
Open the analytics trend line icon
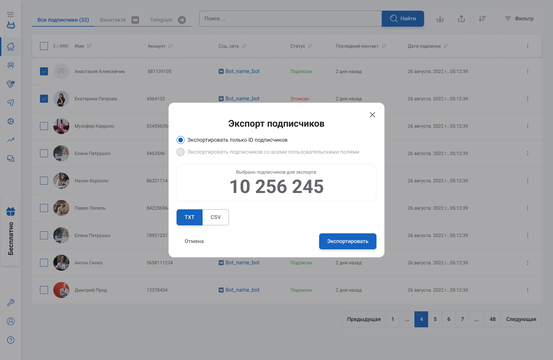point(11,140)
